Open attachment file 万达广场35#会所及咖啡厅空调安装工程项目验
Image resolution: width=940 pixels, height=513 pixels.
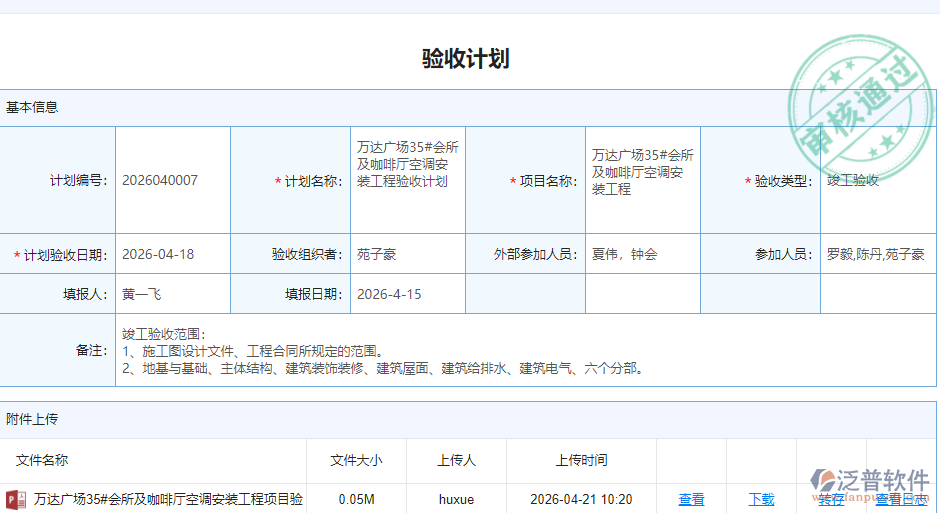[168, 499]
